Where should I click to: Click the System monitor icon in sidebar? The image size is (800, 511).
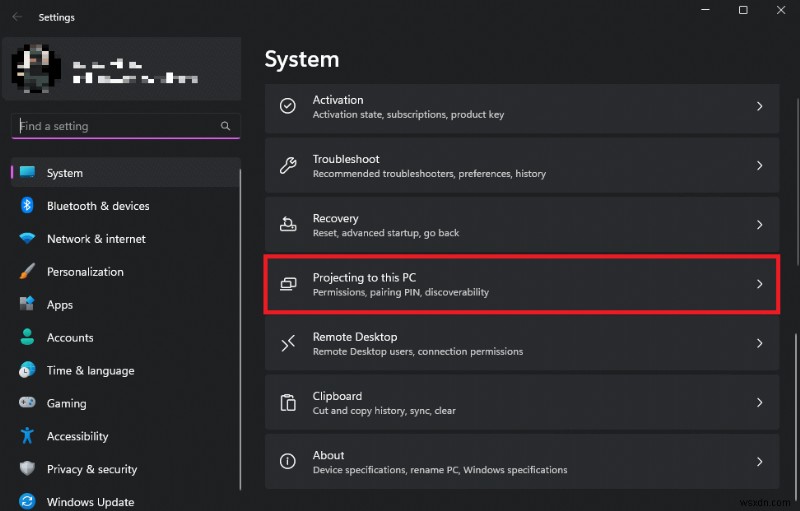tap(27, 172)
